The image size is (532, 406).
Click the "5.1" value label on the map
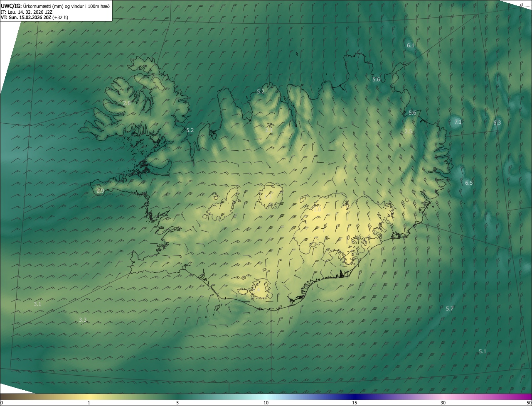483,351
